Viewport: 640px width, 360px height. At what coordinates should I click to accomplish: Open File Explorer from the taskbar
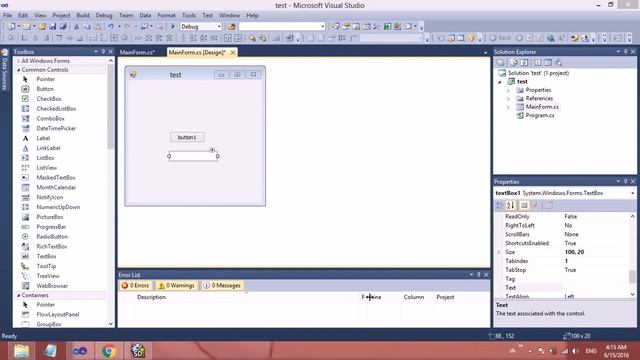(x=21, y=351)
